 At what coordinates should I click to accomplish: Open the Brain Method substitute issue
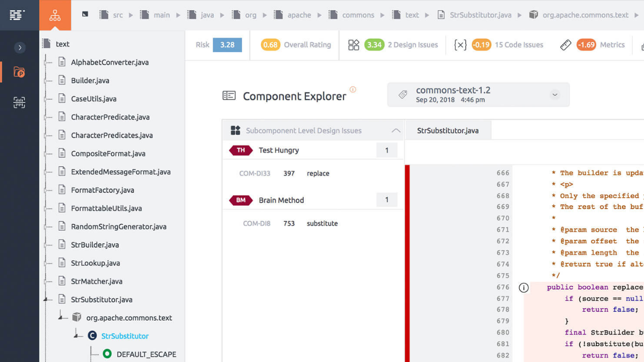click(322, 223)
